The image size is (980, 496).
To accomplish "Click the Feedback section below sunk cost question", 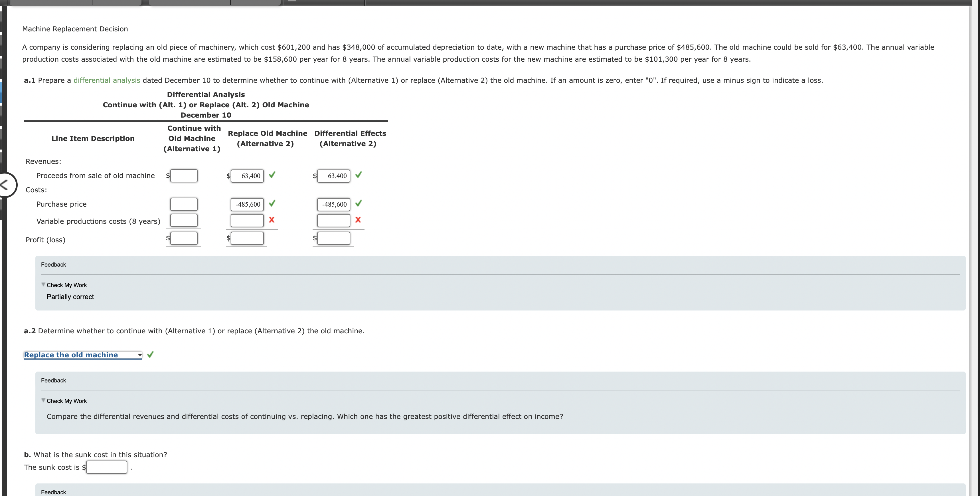I will (53, 492).
